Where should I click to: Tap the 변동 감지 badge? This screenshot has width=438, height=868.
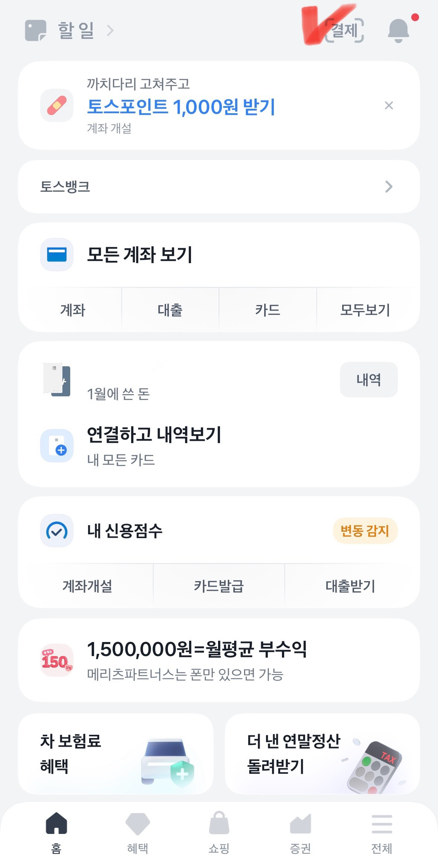[x=365, y=531]
